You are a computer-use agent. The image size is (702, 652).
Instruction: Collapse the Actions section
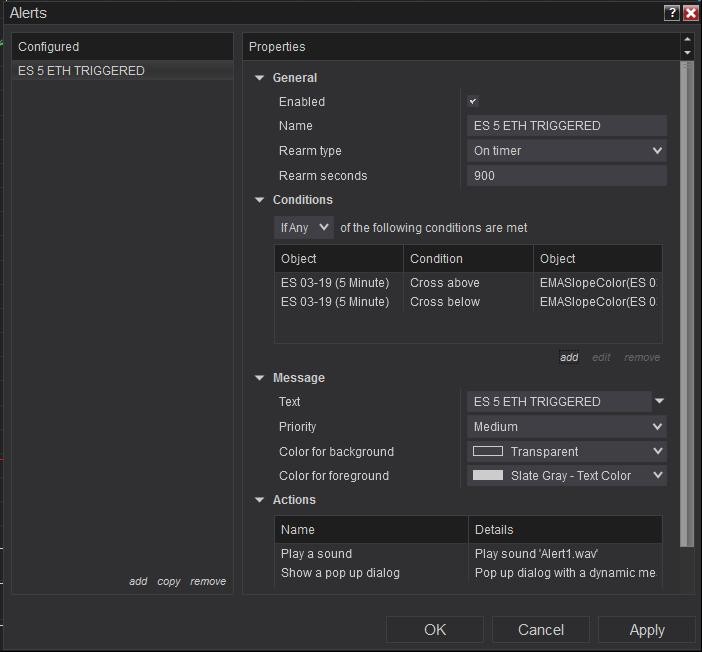(259, 500)
